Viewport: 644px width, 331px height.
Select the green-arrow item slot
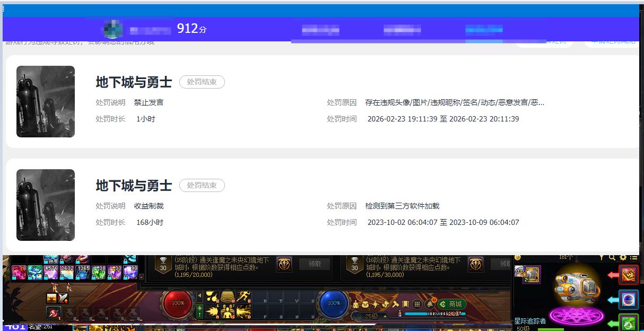[629, 323]
